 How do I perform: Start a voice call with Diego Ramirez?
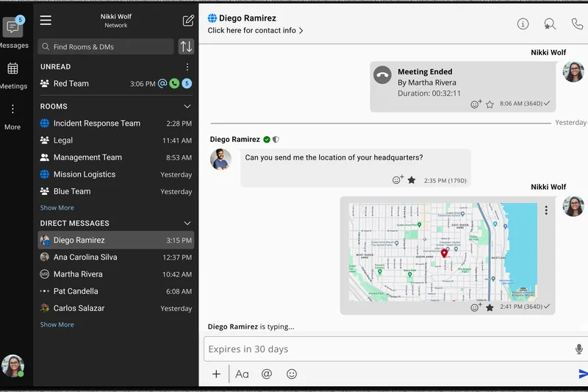pyautogui.click(x=577, y=24)
